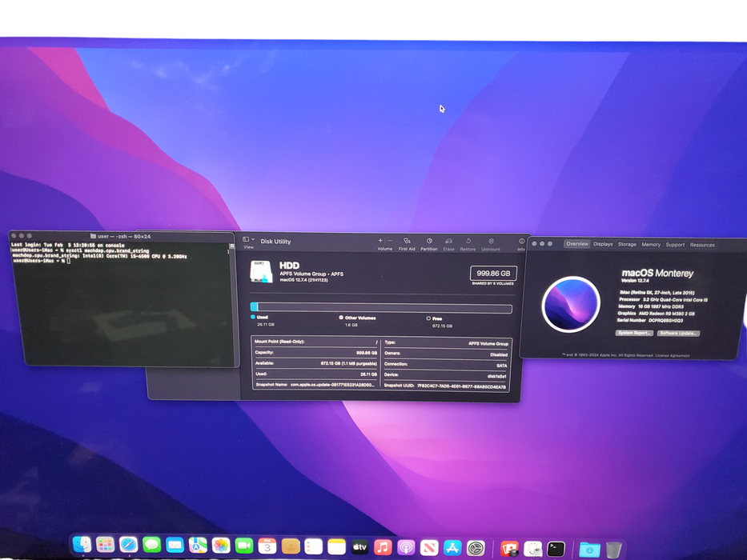
Task: Launch Photo Booth from the Dock
Action: [509, 549]
